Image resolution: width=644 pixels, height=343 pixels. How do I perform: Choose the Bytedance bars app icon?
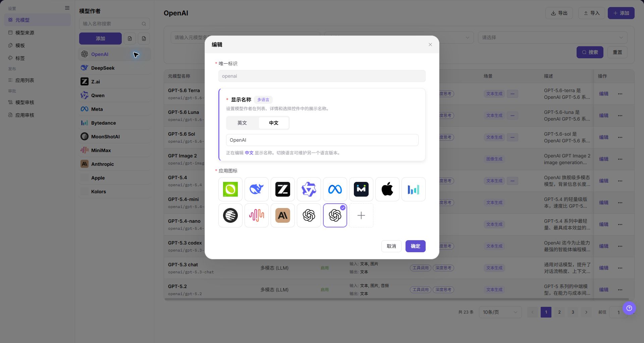pyautogui.click(x=414, y=189)
